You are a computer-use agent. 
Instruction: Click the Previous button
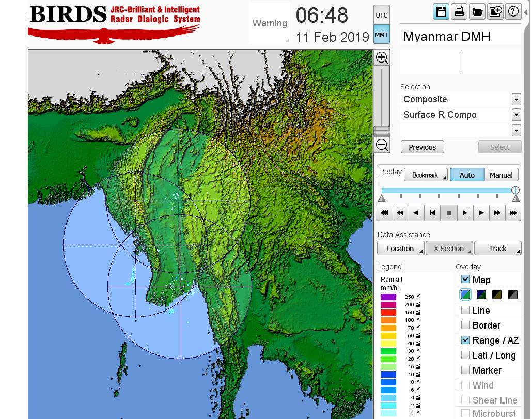coord(422,147)
